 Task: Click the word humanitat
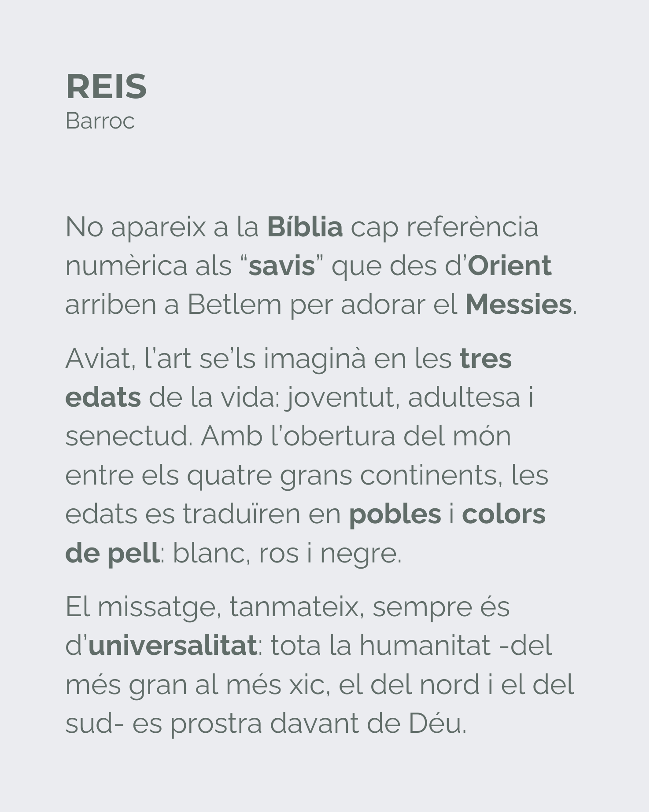425,646
